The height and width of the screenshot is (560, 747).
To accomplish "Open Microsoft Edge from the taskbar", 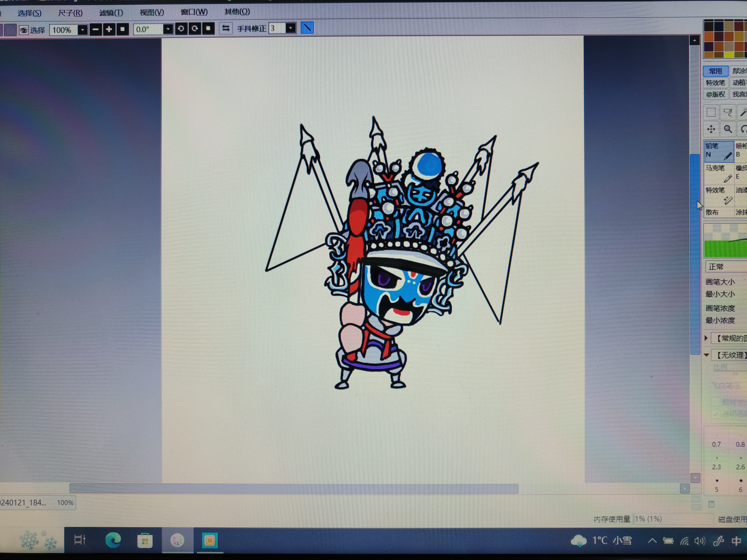I will pyautogui.click(x=113, y=540).
